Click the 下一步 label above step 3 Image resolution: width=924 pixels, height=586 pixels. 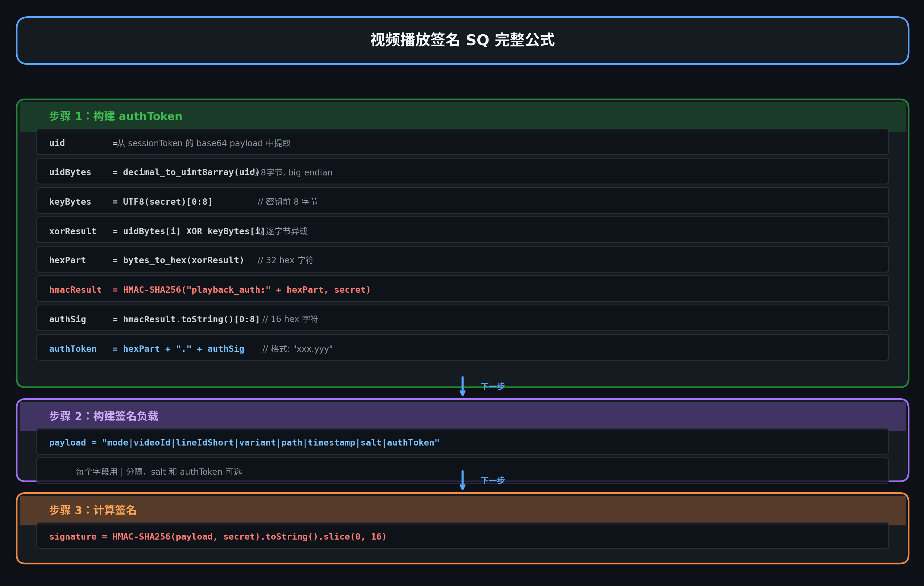click(493, 480)
